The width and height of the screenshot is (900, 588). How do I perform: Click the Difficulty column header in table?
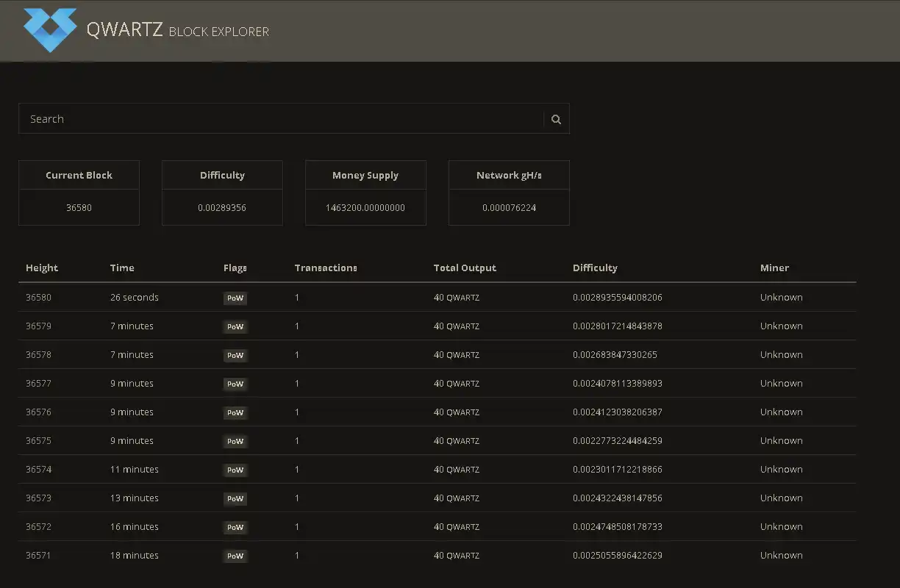[x=595, y=268]
